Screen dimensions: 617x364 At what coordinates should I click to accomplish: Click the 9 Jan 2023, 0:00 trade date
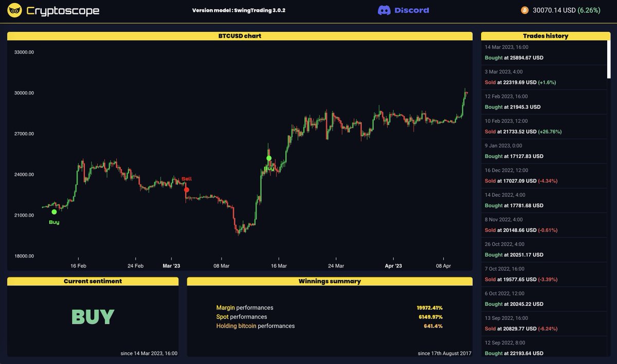(504, 145)
